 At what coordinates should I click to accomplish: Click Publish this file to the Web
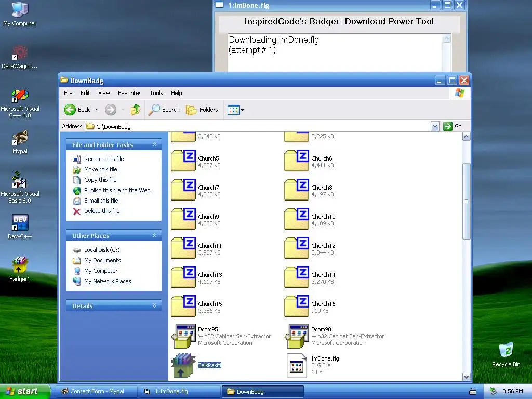click(x=117, y=190)
